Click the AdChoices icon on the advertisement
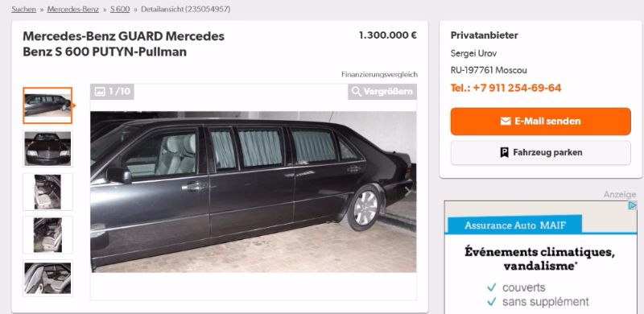This screenshot has height=314, width=644. (x=633, y=205)
